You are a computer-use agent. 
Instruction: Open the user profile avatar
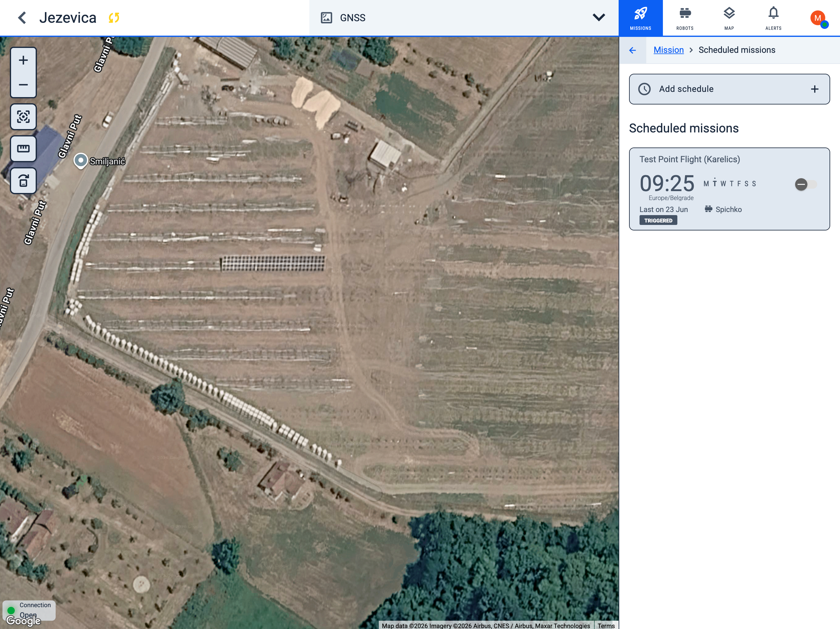click(818, 18)
